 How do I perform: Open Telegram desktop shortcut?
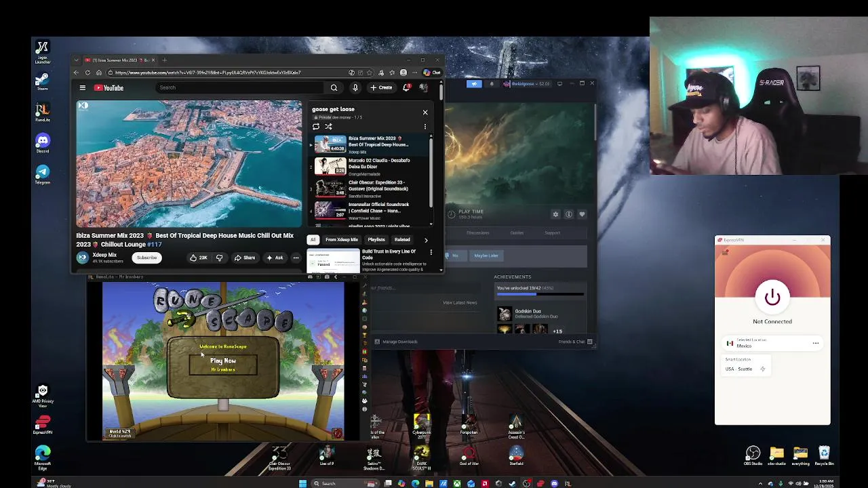(x=43, y=174)
